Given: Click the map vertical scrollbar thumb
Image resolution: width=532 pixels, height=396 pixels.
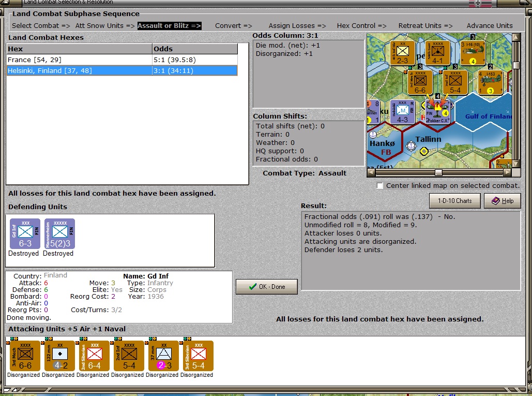Looking at the screenshot, I should (516, 65).
